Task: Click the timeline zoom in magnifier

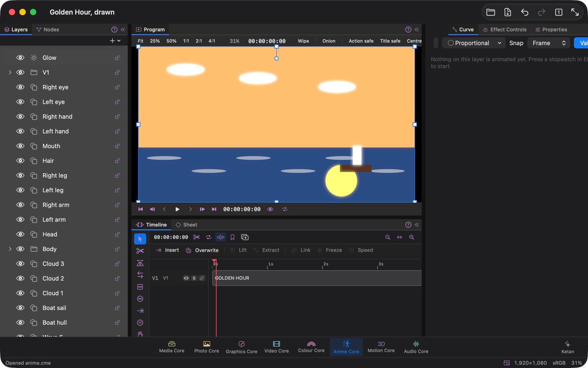Action: pos(412,237)
